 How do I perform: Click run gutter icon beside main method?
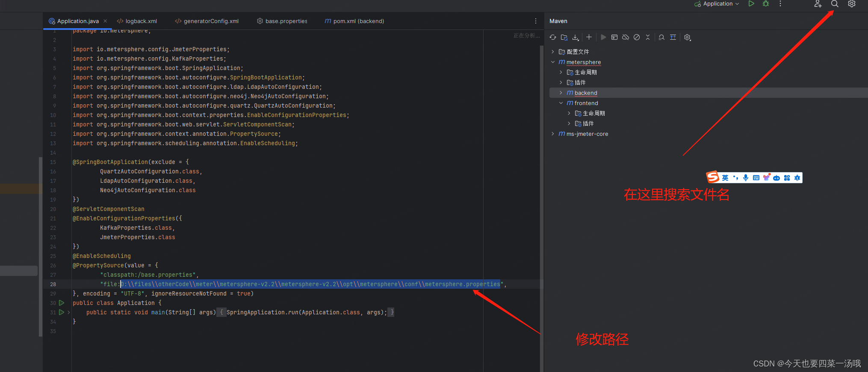(62, 312)
